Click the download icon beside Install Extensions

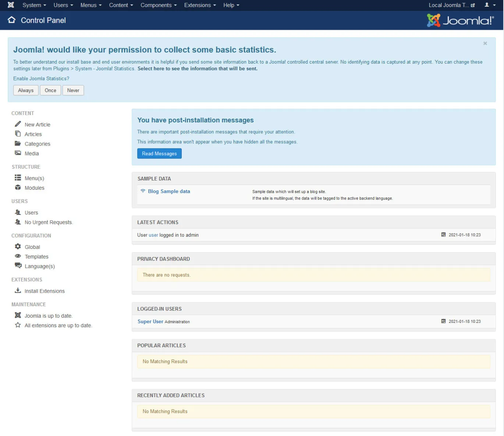[18, 290]
